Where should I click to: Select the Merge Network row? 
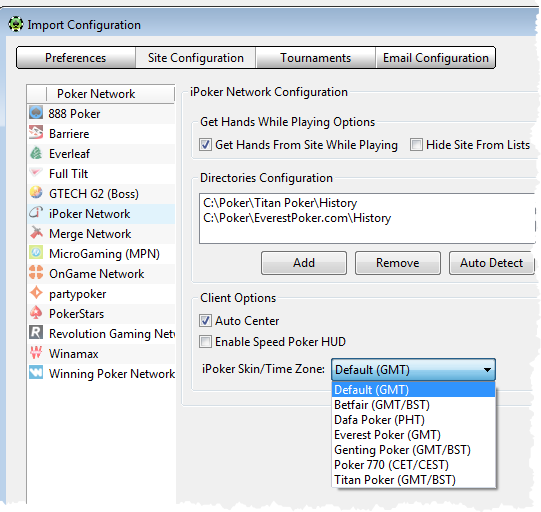coord(101,234)
